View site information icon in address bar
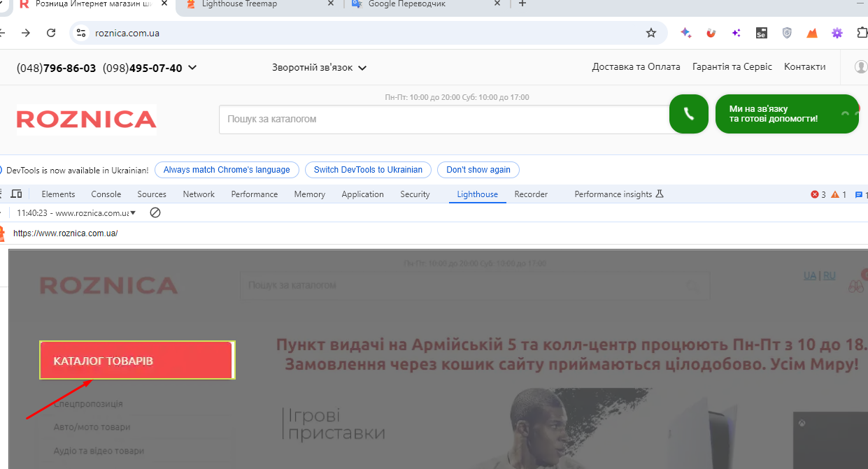 point(81,33)
